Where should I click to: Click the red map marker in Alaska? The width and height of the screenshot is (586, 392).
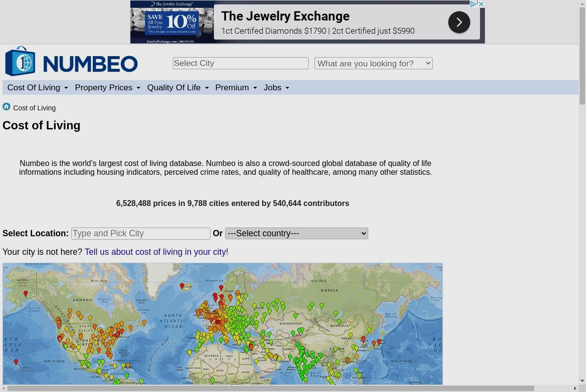click(25, 294)
